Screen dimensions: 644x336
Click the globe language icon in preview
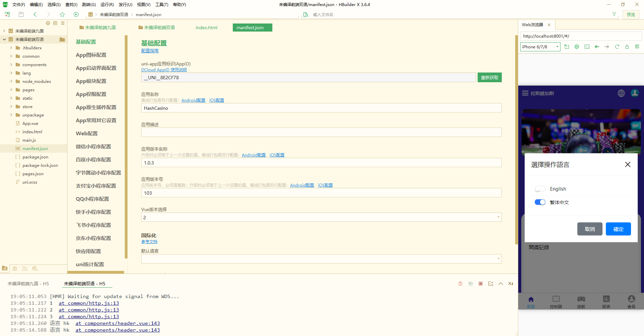[x=621, y=93]
